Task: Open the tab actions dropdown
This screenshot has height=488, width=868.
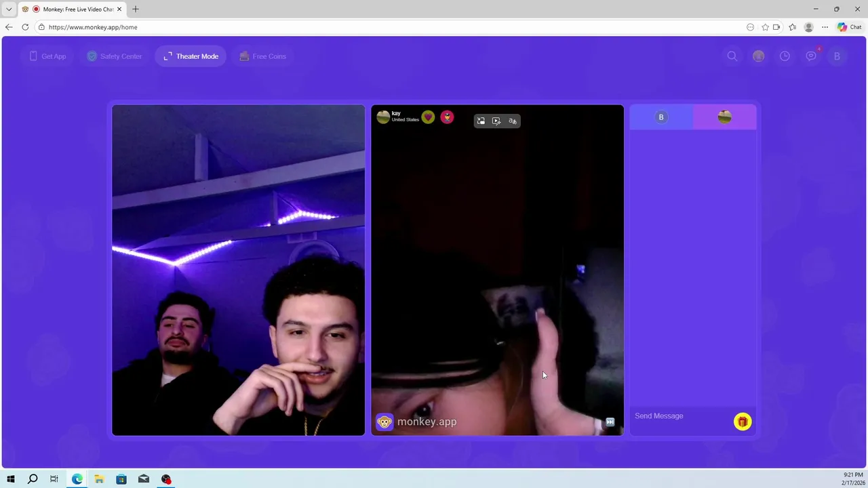Action: 9,9
